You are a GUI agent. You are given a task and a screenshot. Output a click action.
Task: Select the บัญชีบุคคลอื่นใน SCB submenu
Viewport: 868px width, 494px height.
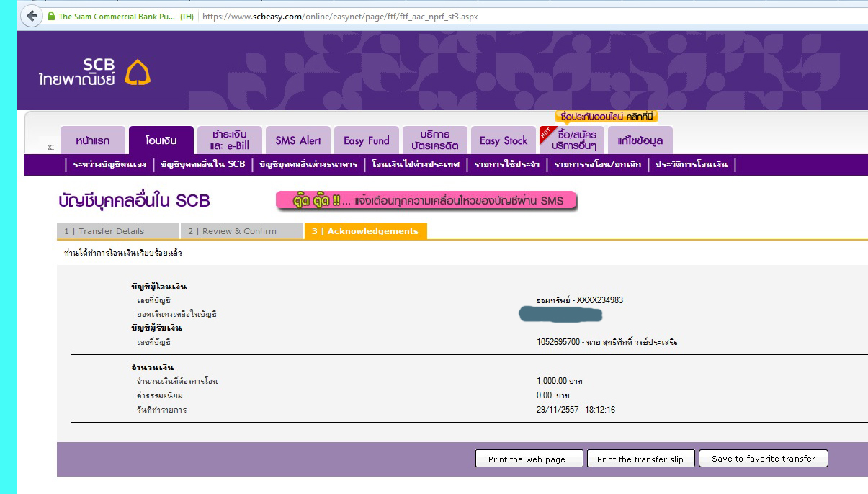coord(203,164)
